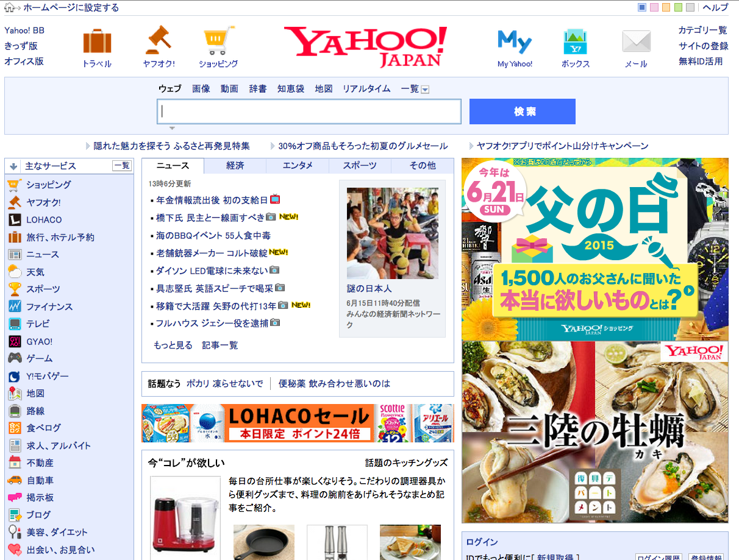The width and height of the screenshot is (739, 560).
Task: Pick the green theme color swatch
Action: click(x=678, y=8)
